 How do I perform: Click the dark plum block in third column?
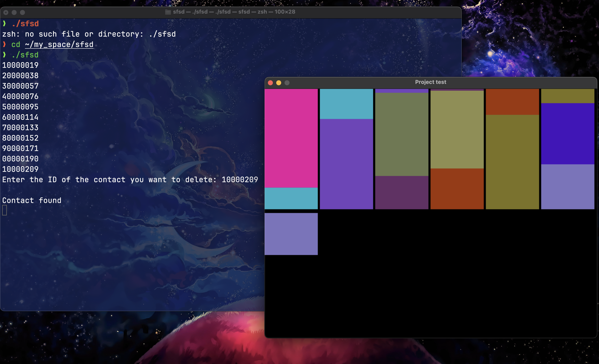[x=401, y=192]
